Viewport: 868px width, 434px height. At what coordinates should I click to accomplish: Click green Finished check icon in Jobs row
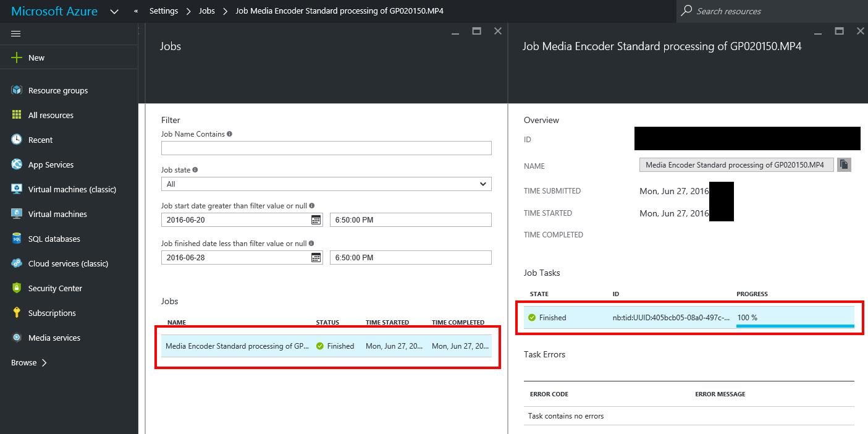tap(320, 346)
